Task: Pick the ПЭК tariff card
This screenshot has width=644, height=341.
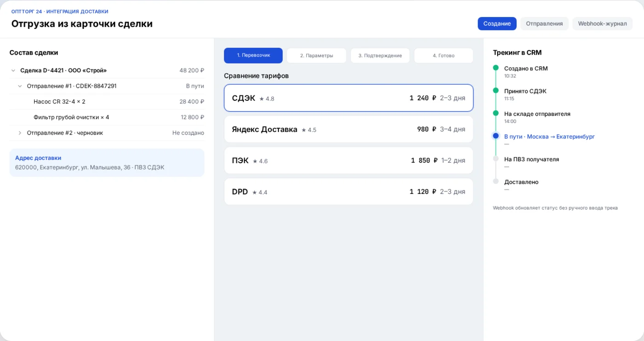Action: [x=349, y=160]
